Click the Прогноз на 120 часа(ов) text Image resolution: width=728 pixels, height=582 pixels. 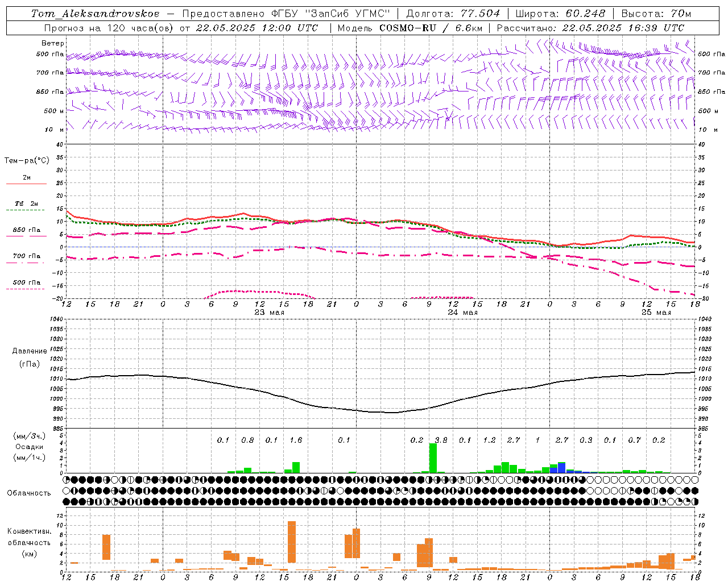(x=109, y=27)
